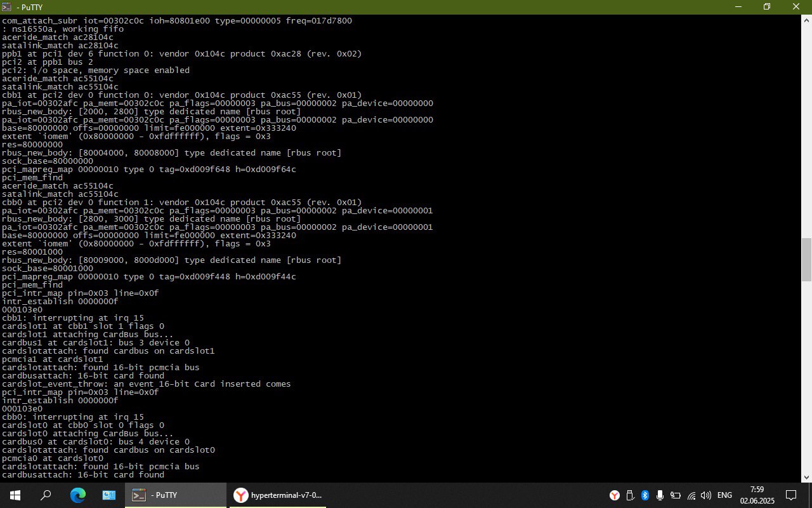Click the terminal scrollbar thumb
The width and height of the screenshot is (812, 508).
point(806,259)
